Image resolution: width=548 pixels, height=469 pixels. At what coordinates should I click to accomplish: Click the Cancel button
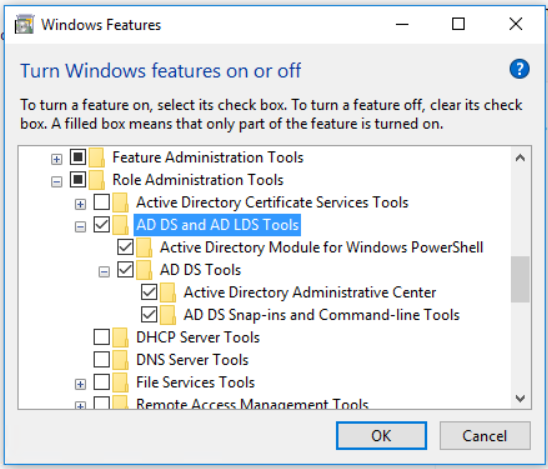point(485,436)
